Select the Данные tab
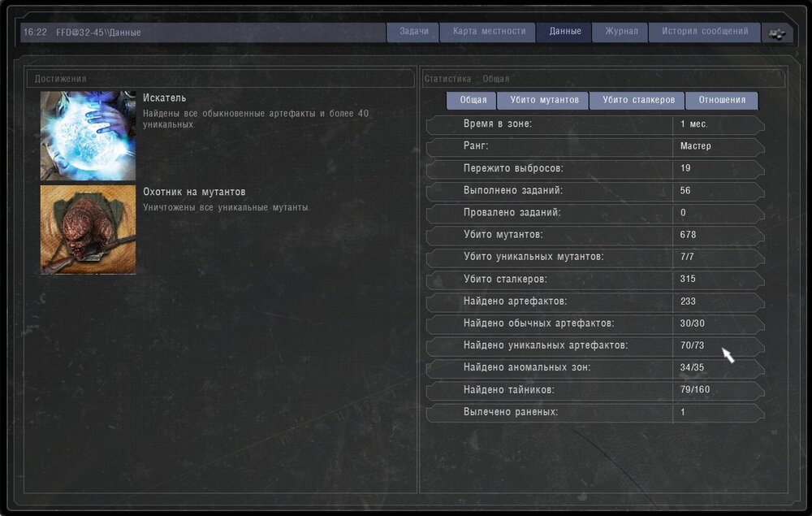The image size is (812, 516). pyautogui.click(x=564, y=32)
